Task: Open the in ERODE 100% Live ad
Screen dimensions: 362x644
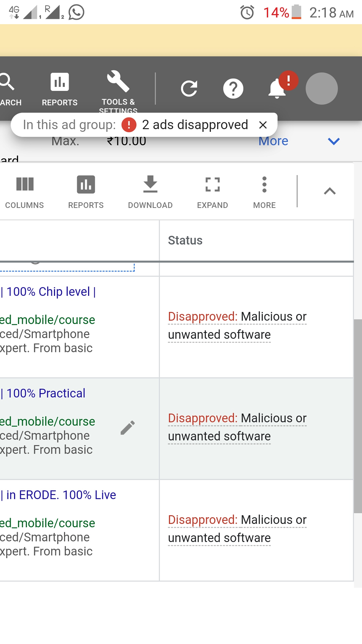Action: 61,495
